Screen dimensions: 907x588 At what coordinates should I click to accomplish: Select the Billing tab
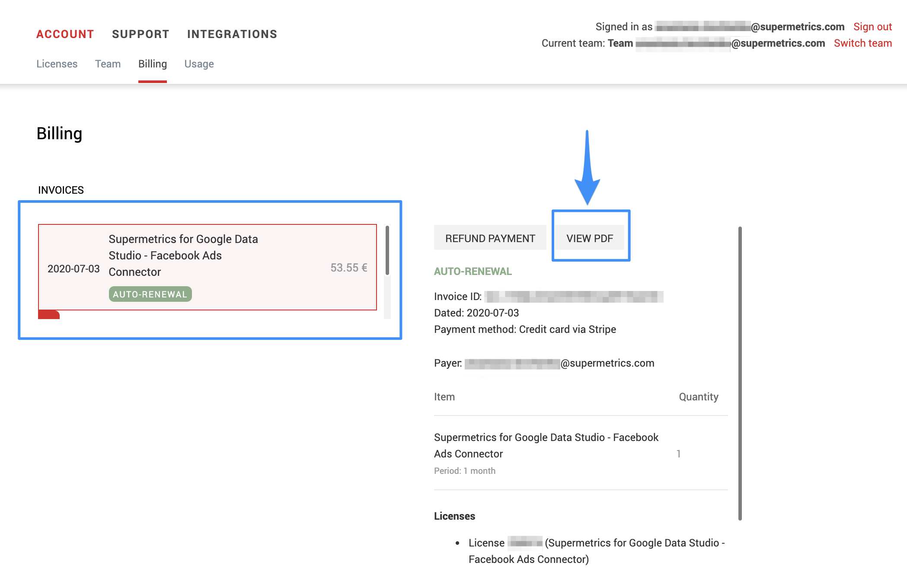coord(153,64)
